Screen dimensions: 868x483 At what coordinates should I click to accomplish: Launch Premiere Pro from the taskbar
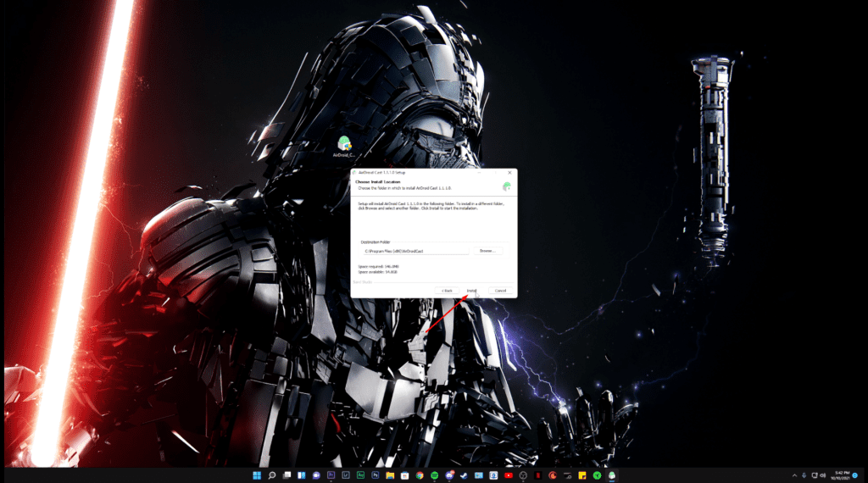[x=331, y=475]
